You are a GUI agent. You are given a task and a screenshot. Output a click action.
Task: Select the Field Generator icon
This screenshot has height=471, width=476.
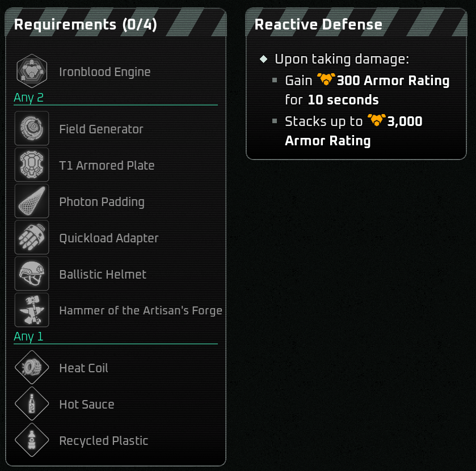click(x=32, y=129)
